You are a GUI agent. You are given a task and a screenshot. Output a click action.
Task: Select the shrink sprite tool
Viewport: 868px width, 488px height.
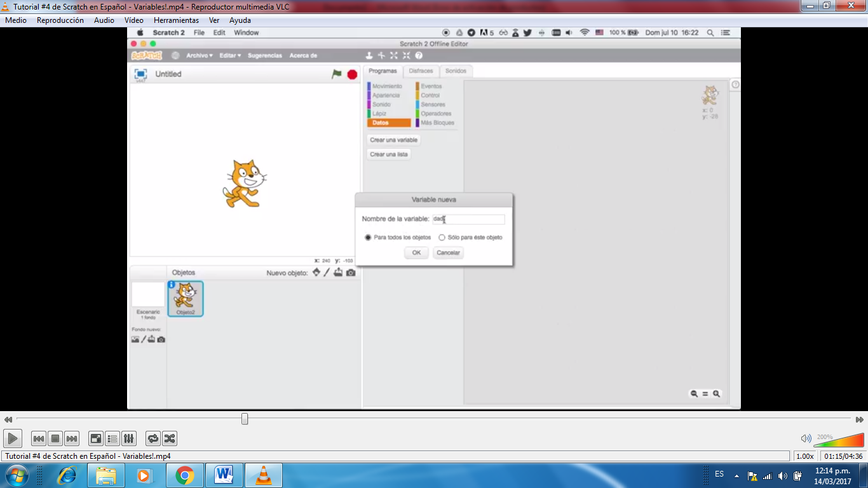click(x=405, y=55)
